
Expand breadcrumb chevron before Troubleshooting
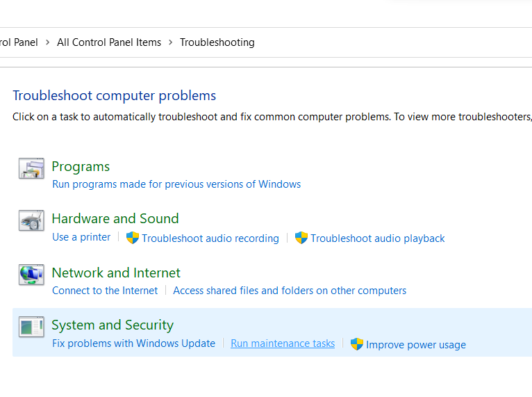click(x=170, y=42)
